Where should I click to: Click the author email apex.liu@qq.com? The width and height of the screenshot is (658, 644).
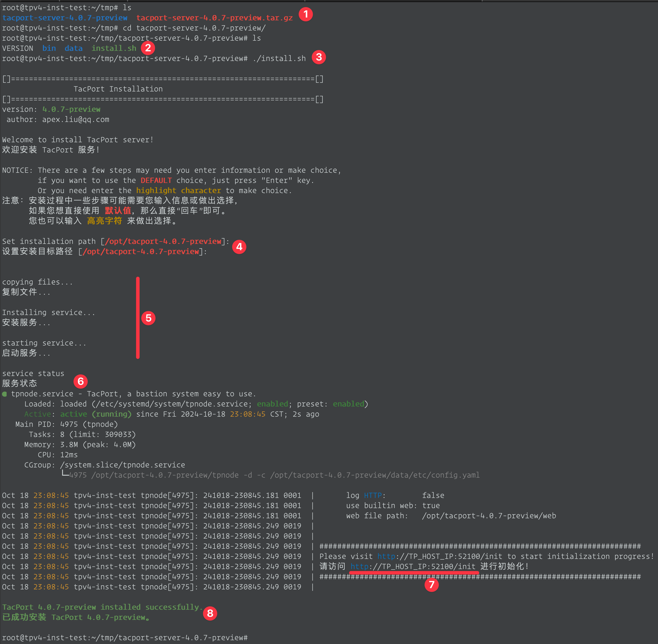click(x=76, y=119)
